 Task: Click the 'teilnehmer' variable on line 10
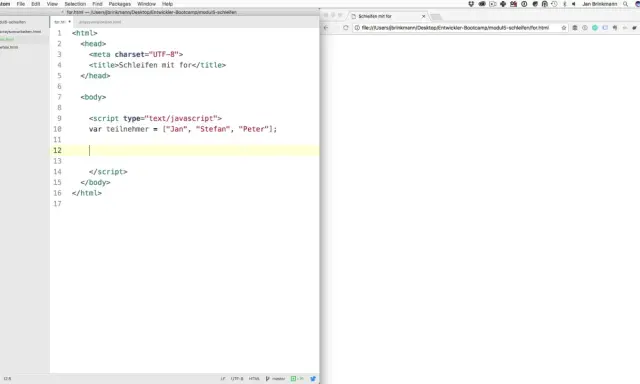(x=127, y=129)
